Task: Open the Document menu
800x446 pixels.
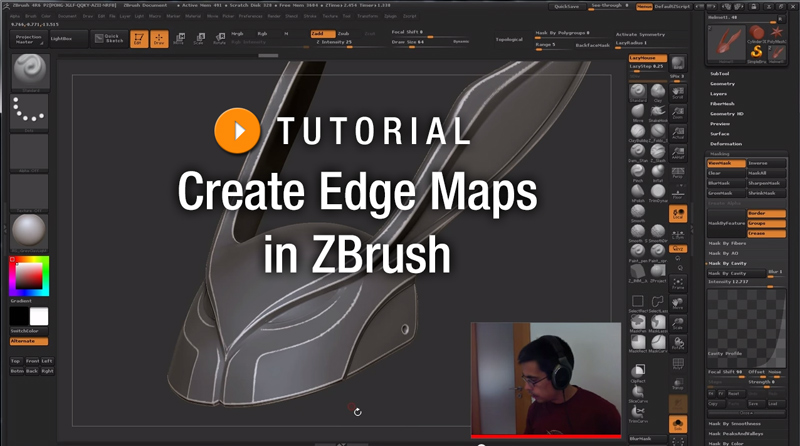Action: click(x=67, y=16)
